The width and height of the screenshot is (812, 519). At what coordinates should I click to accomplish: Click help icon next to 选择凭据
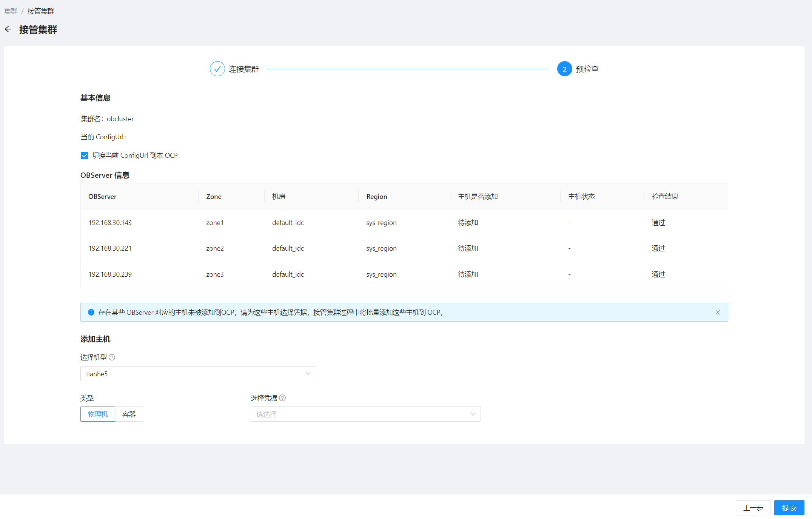pos(282,398)
